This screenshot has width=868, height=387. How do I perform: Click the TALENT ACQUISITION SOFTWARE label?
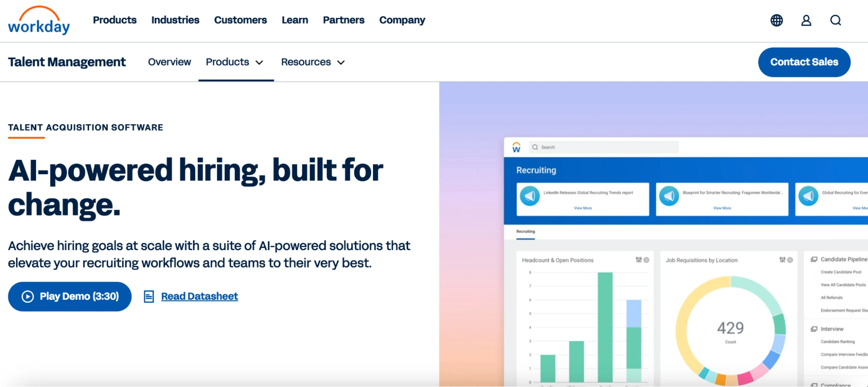86,127
